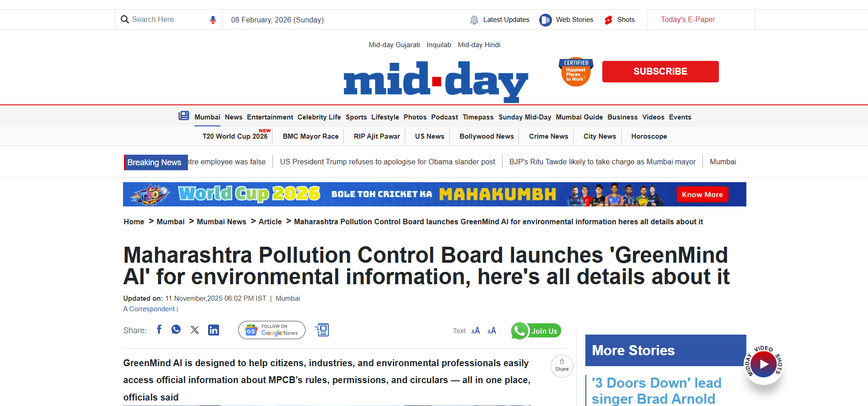This screenshot has height=406, width=868.
Task: Open Inquilab link
Action: coord(439,45)
